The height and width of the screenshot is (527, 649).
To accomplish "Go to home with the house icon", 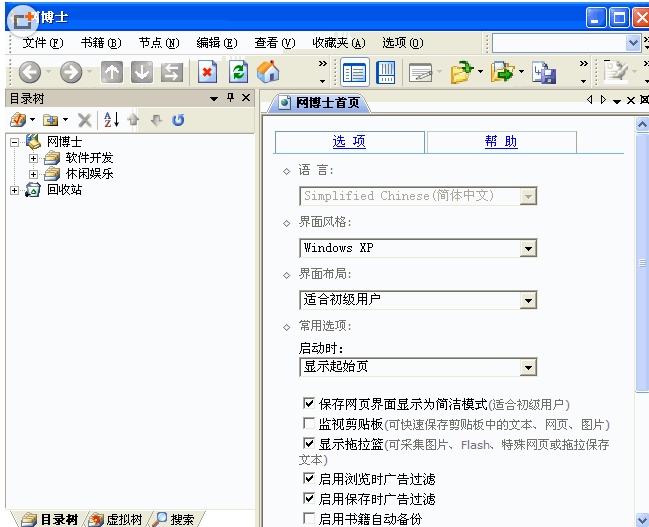I will [x=268, y=72].
